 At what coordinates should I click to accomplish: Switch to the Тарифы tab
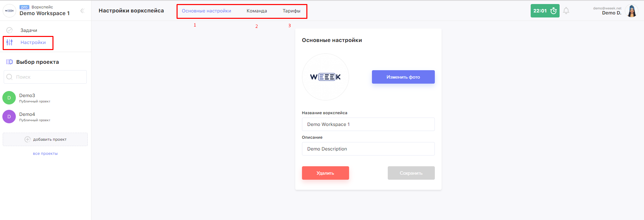(291, 11)
